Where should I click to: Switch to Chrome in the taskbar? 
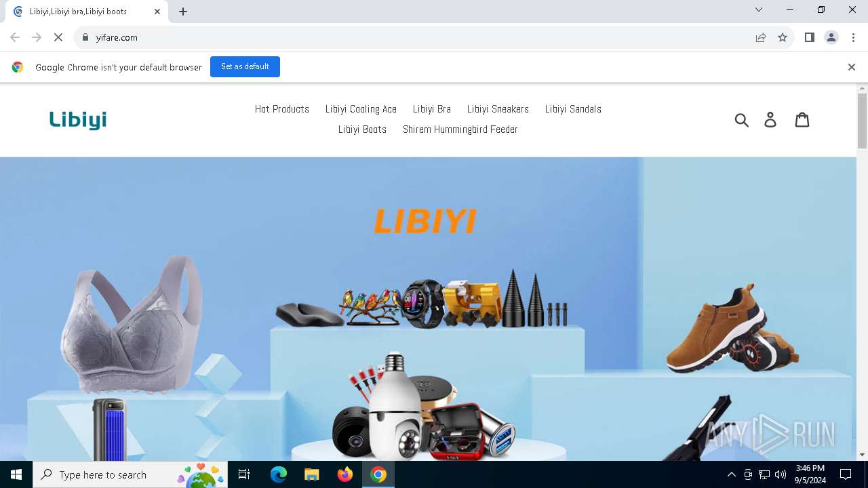click(x=378, y=474)
